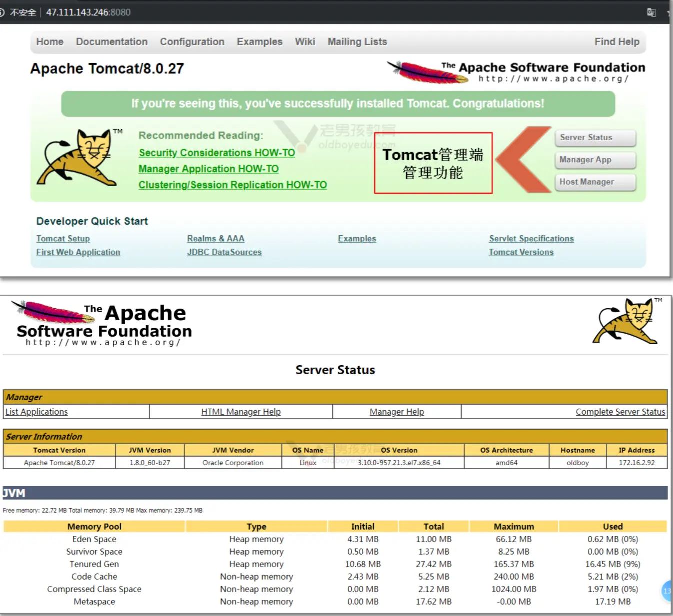This screenshot has width=673, height=616.
Task: Click the Developer Quick Start heading
Action: click(x=92, y=221)
